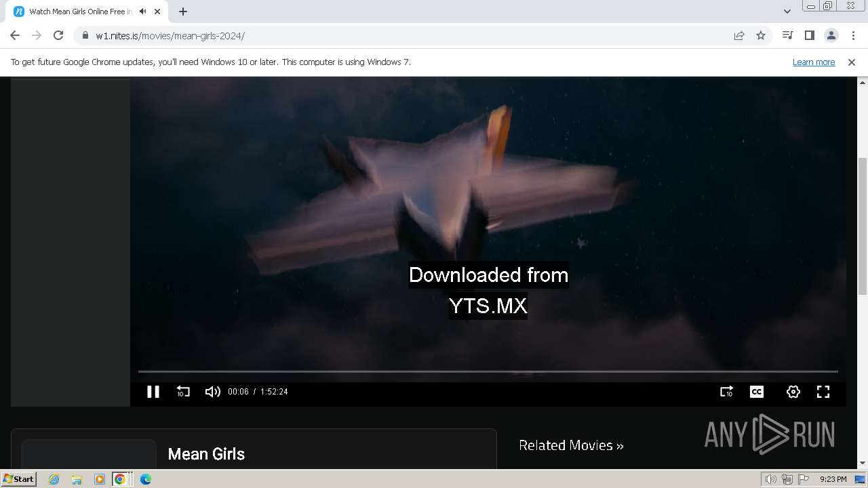Seek on the video progress bar
The image size is (868, 488).
[488, 371]
